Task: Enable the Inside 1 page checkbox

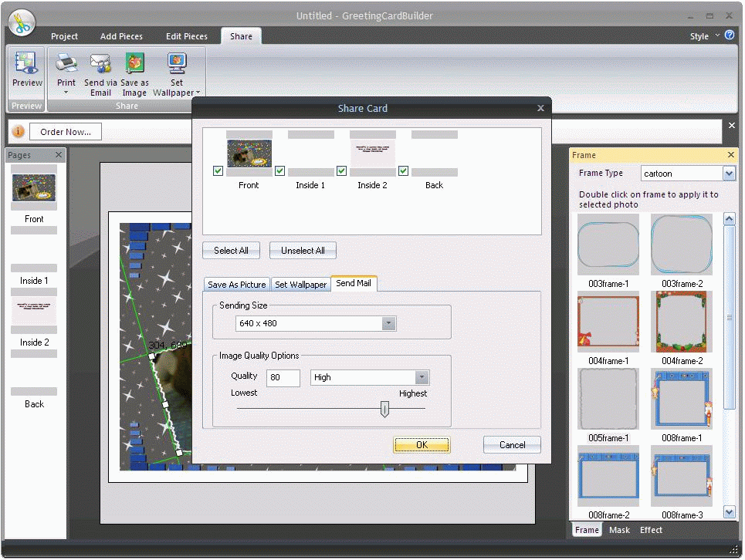Action: coord(279,170)
